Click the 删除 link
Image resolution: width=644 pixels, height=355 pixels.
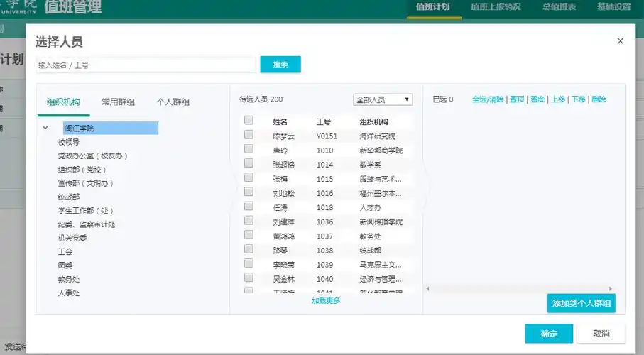point(599,99)
